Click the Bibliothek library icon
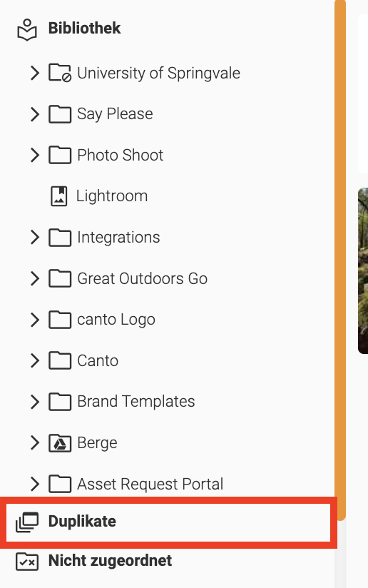 coord(27,30)
